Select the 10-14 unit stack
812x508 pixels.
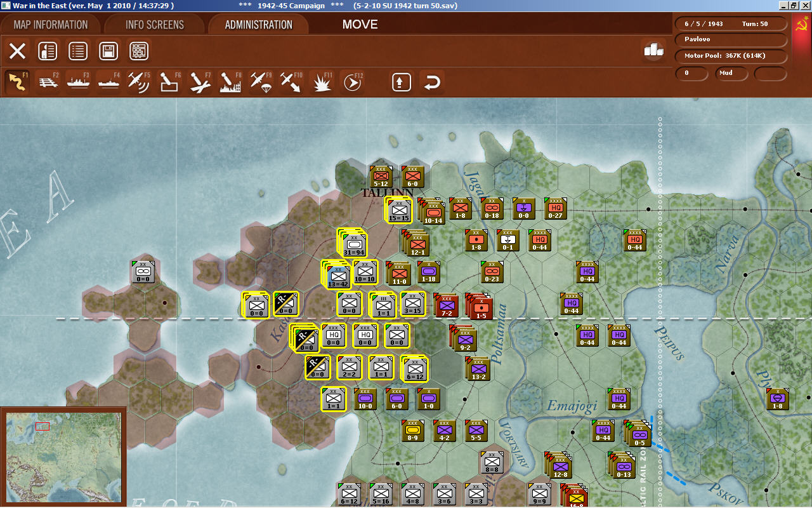click(x=433, y=211)
